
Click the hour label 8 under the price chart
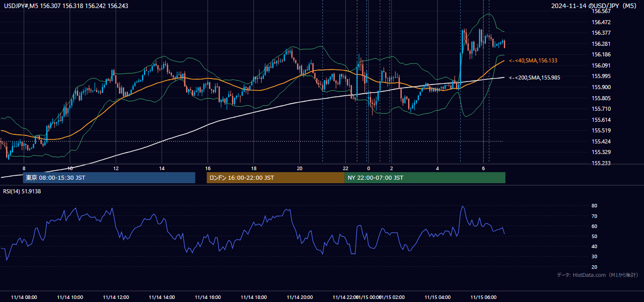24,168
